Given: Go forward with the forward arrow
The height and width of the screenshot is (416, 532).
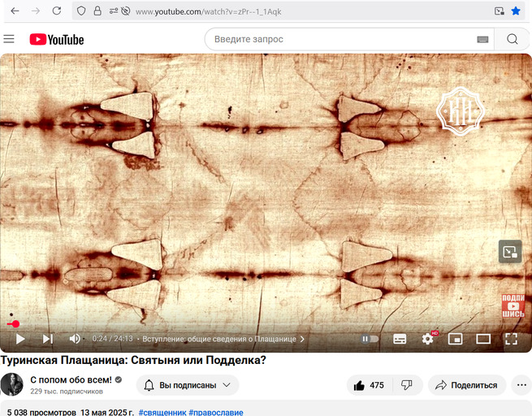Looking at the screenshot, I should click(x=36, y=11).
